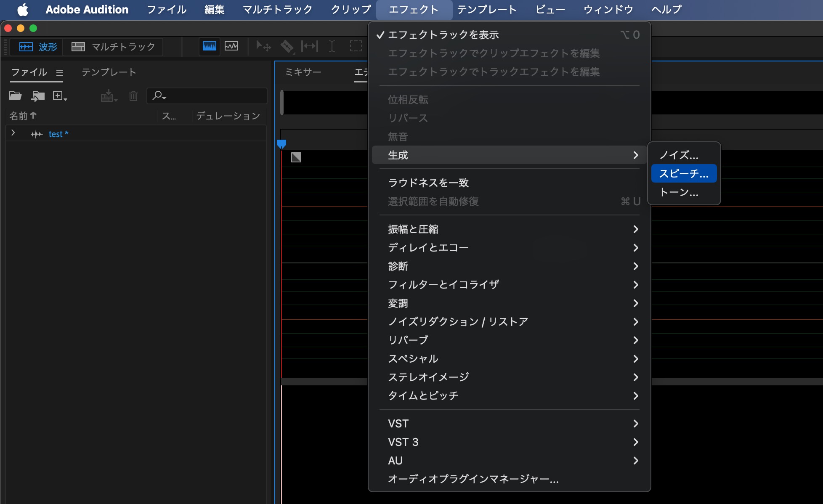Expand the test file tree row
The width and height of the screenshot is (823, 504).
point(13,133)
